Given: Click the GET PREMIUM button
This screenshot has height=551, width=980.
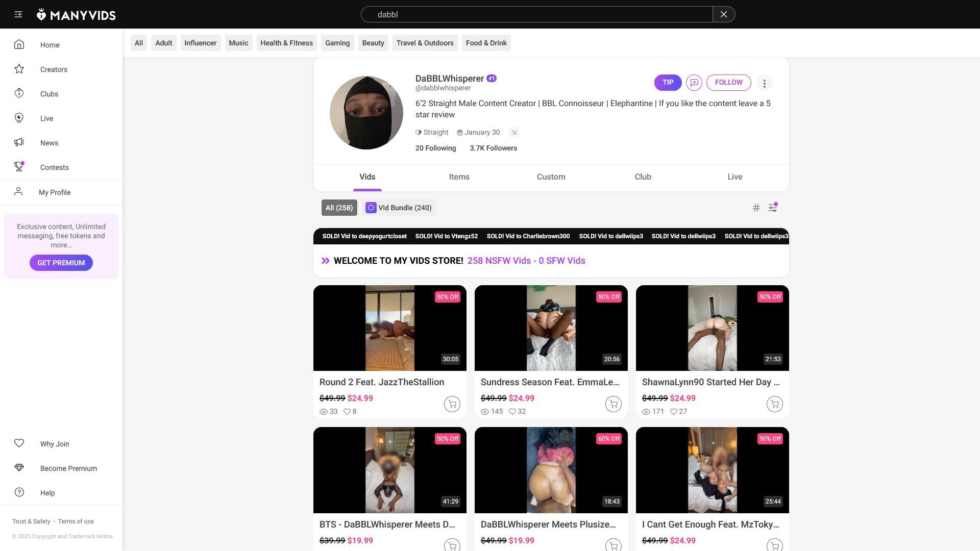Looking at the screenshot, I should point(61,263).
